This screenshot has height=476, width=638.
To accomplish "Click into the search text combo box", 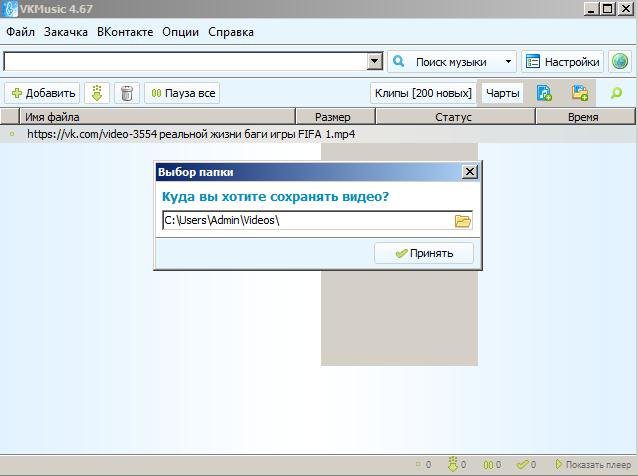I will point(185,62).
